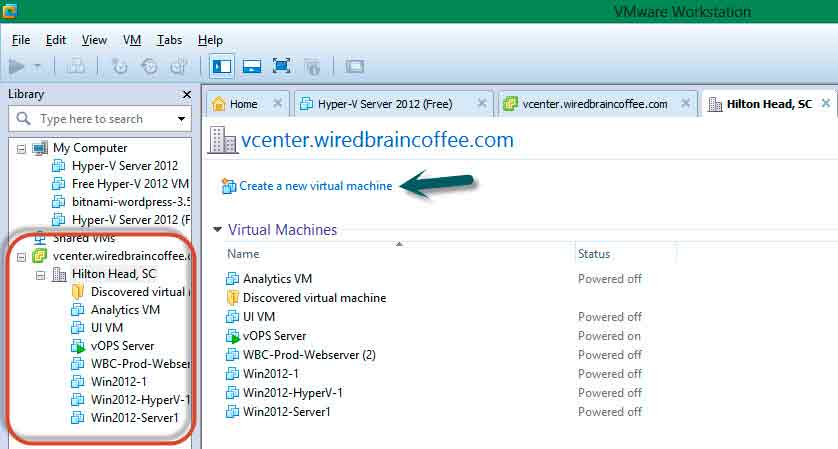Collapse the Hilton Head, SC tree node

click(x=40, y=276)
